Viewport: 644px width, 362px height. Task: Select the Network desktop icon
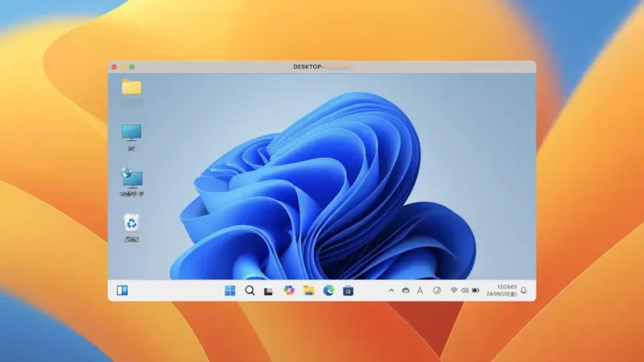pyautogui.click(x=132, y=182)
